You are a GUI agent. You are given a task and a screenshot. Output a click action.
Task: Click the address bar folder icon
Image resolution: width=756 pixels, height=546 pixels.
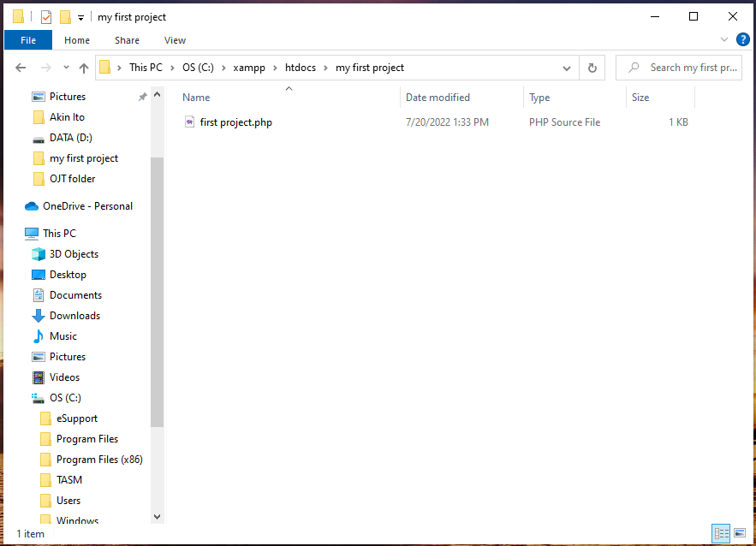(105, 68)
